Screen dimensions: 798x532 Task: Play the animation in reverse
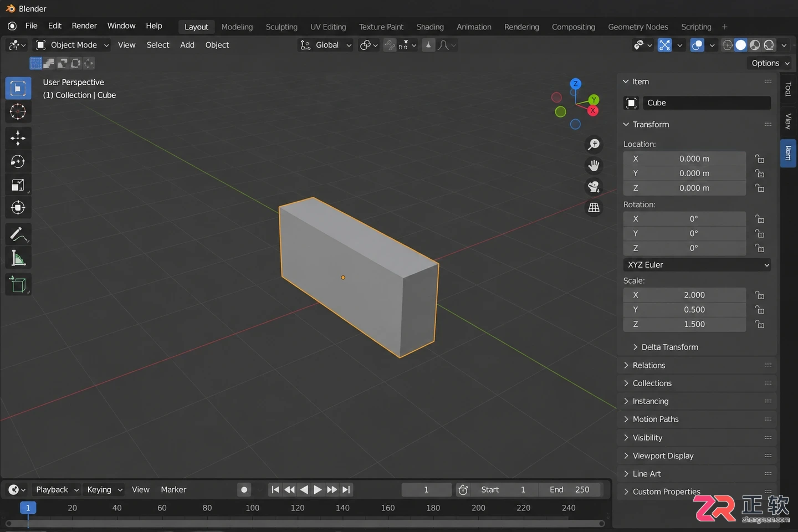click(304, 490)
